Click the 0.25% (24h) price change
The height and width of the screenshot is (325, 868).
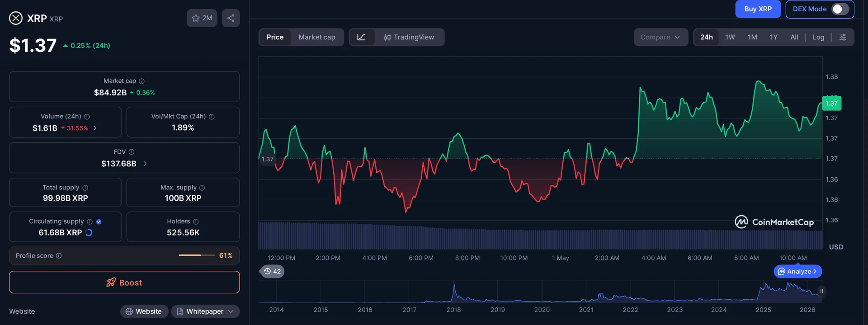(86, 46)
